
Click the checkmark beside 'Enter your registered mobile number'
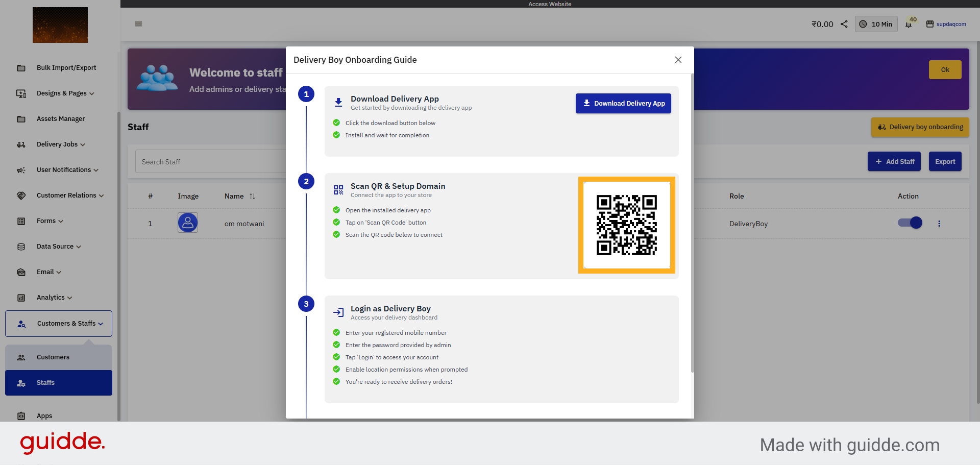coord(336,332)
